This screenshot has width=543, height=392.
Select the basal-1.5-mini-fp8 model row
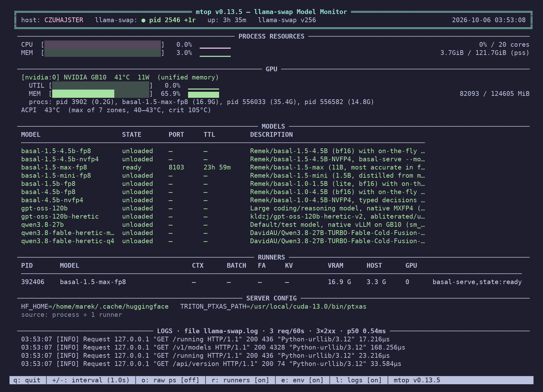tap(223, 176)
